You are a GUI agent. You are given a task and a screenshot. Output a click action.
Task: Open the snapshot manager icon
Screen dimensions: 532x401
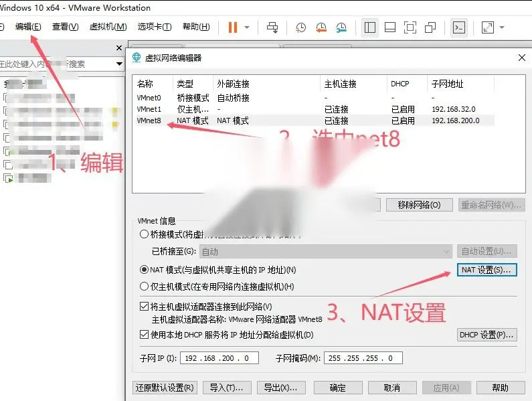coord(341,27)
